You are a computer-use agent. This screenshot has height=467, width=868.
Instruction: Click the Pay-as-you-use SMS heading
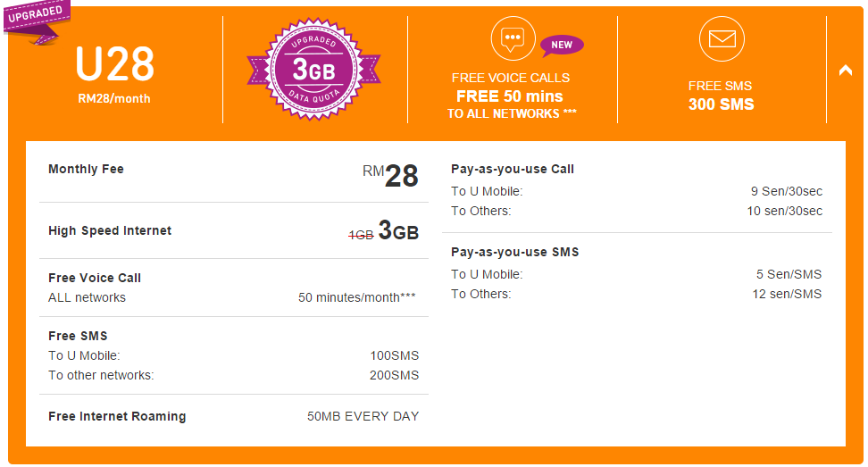[515, 253]
